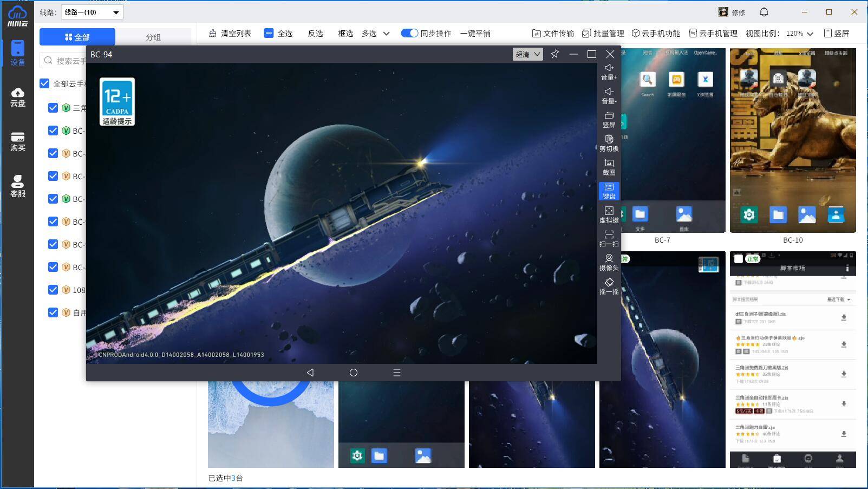Turn off the 同步操作 switch
Viewport: 868px width, 489px height.
tap(409, 33)
